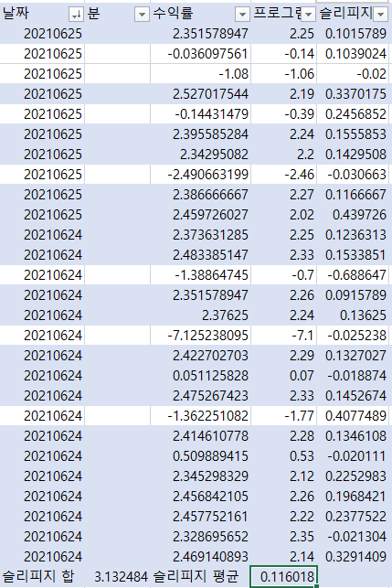Viewport: 392px width, 588px height.
Task: Click the 프로그램 cell -2.46
Action: pos(283,175)
